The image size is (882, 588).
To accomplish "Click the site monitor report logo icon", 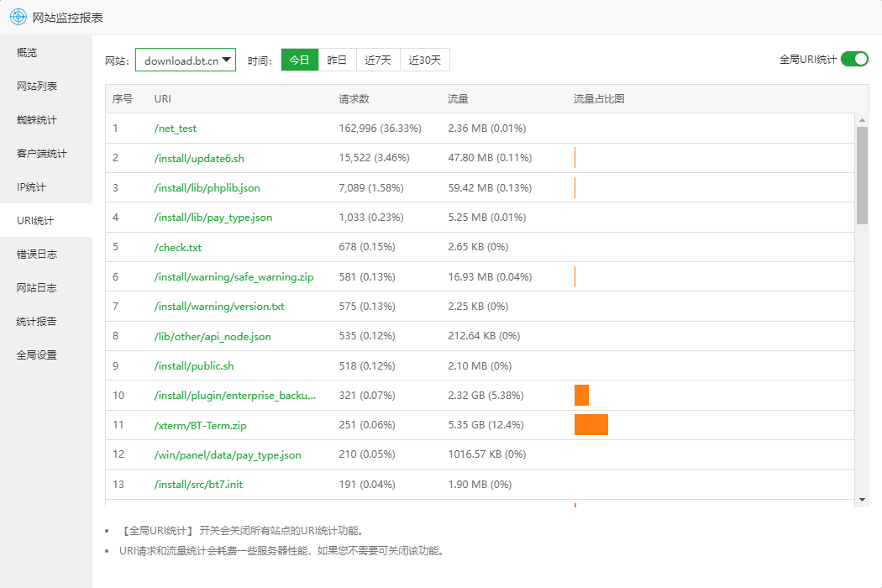I will pyautogui.click(x=18, y=17).
